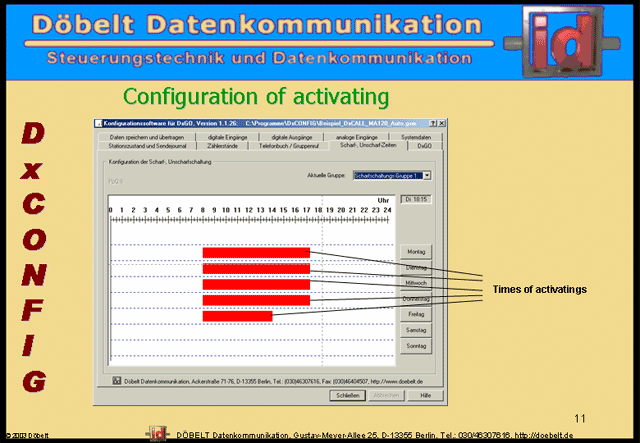Click the small id logo in dialog footer
This screenshot has width=640, height=443.
click(x=117, y=381)
